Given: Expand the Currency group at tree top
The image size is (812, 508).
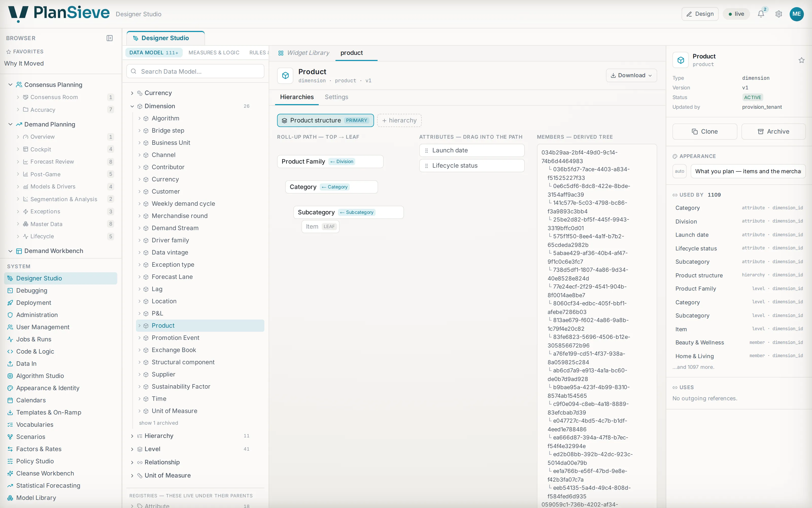Looking at the screenshot, I should coord(132,93).
